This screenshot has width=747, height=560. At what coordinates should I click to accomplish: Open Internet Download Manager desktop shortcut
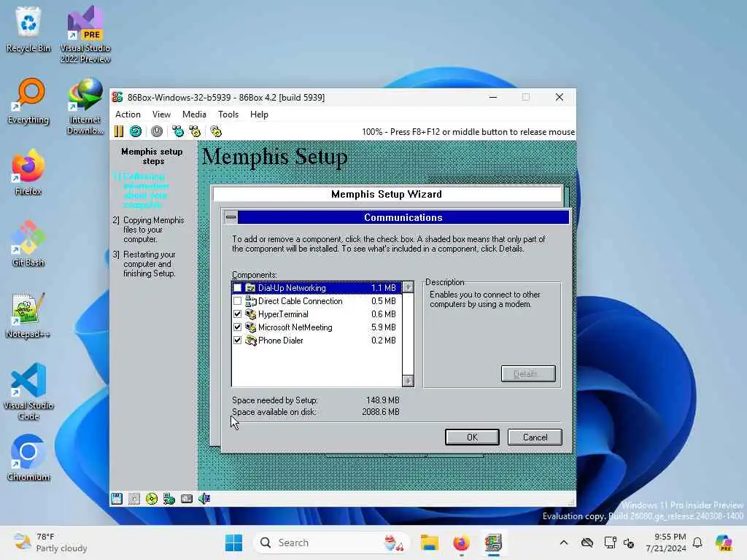pyautogui.click(x=85, y=106)
